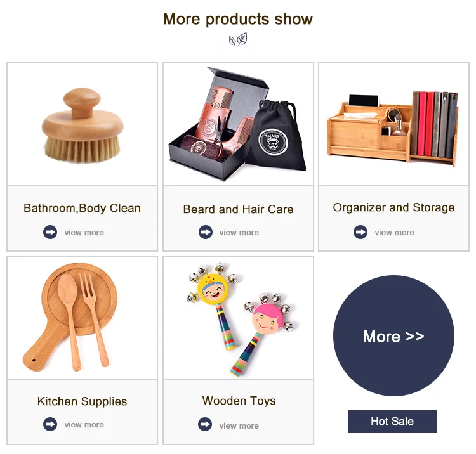476x454 pixels.
Task: Open Organizer and Storage category title
Action: coord(393,208)
